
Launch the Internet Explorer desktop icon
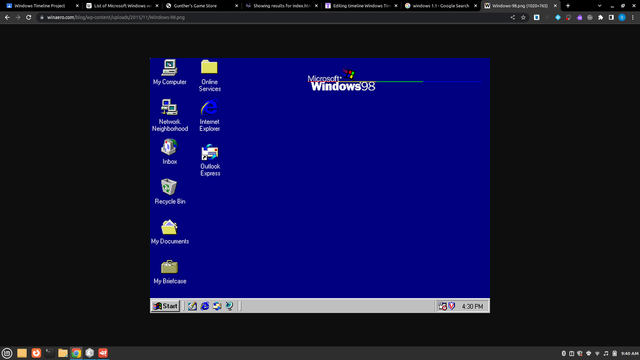click(x=209, y=115)
